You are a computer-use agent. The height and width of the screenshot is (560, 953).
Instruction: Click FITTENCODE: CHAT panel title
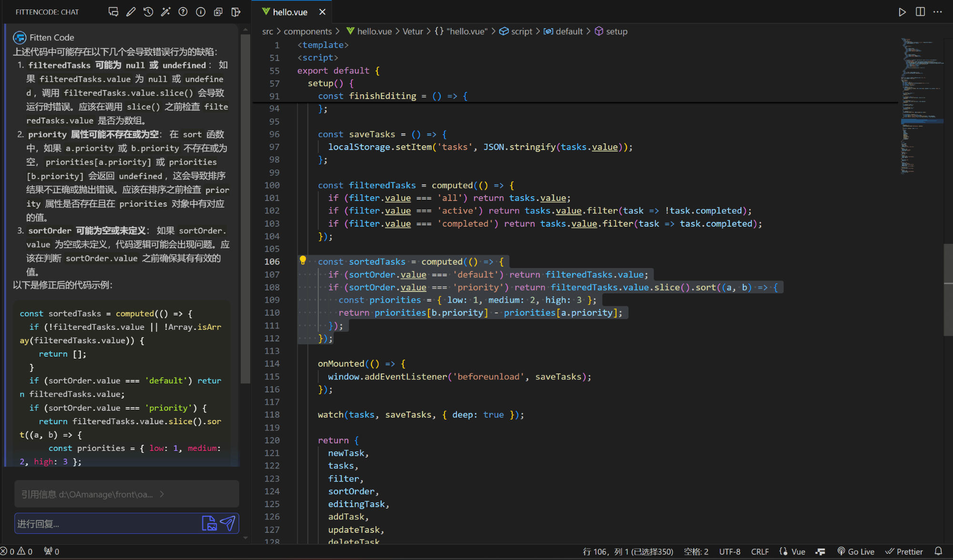click(47, 12)
